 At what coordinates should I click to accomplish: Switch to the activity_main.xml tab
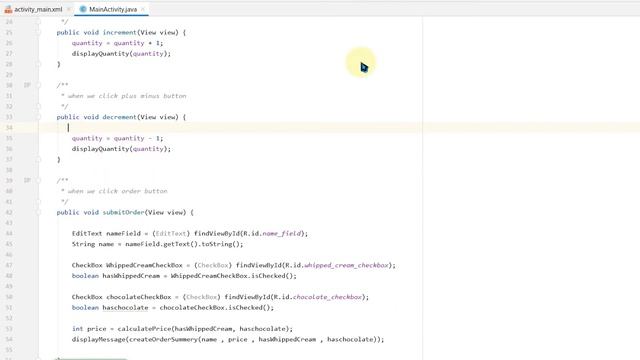pos(38,9)
